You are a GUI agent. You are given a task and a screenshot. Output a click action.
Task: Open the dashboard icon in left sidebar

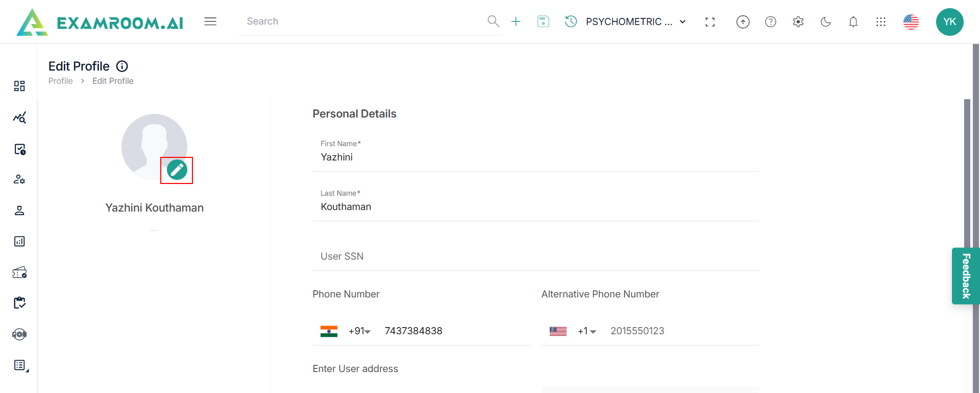(x=19, y=86)
